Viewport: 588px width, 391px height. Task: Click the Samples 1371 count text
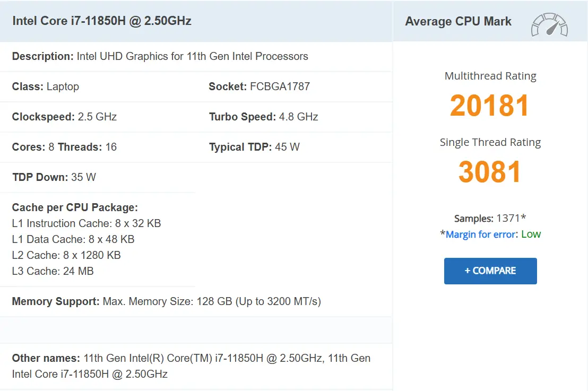[x=490, y=219]
